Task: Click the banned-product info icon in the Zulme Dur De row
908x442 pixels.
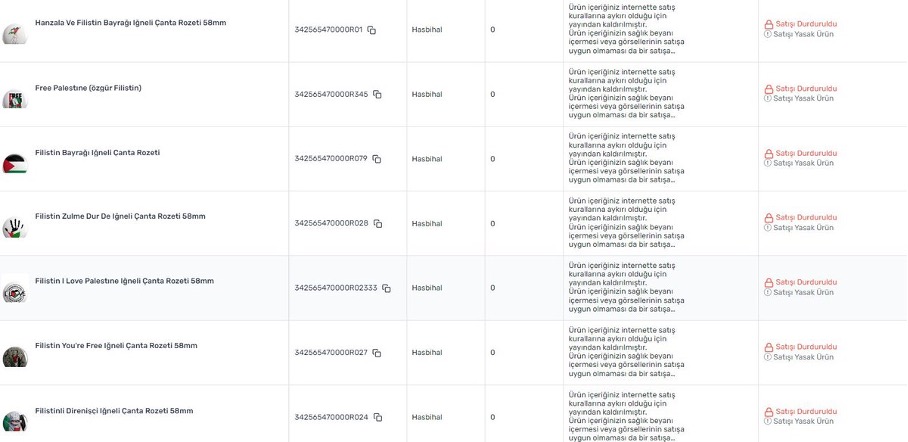Action: coord(768,228)
